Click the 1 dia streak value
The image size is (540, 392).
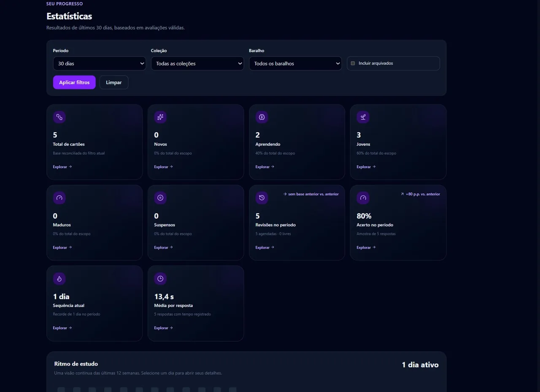point(61,297)
